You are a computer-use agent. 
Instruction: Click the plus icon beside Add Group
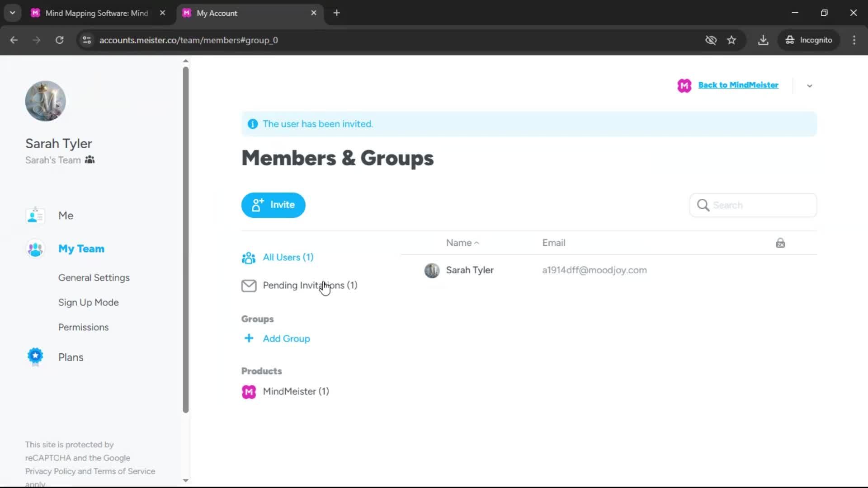tap(249, 338)
